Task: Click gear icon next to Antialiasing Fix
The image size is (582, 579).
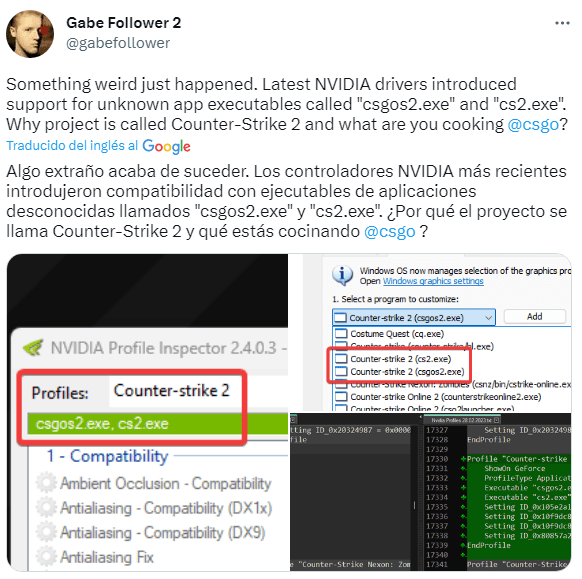Action: (x=46, y=557)
